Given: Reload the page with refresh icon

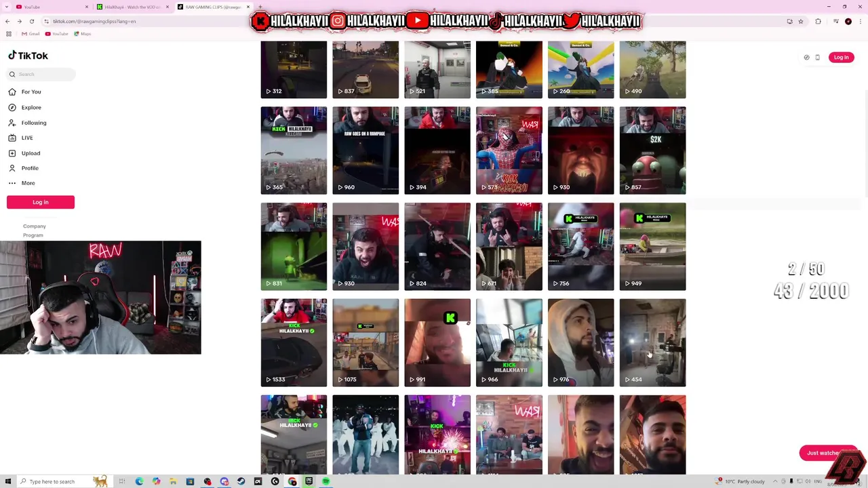Looking at the screenshot, I should [31, 21].
